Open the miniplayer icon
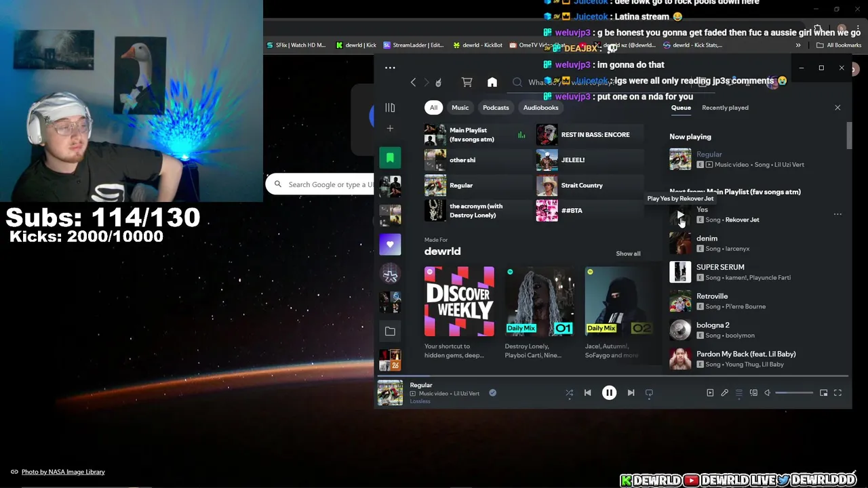 point(823,393)
